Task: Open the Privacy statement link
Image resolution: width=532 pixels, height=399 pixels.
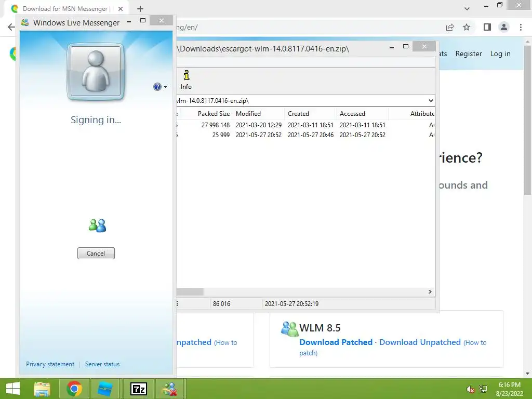Action: (x=50, y=364)
